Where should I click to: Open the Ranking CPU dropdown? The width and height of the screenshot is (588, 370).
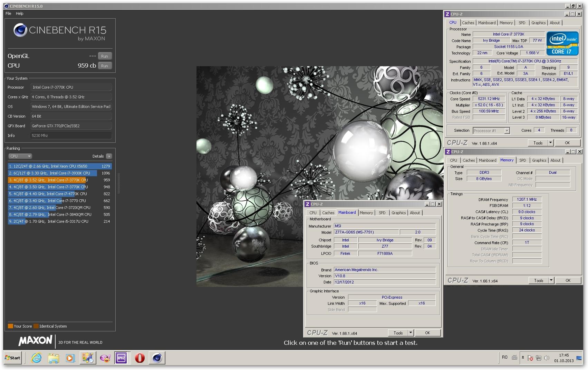tap(20, 156)
